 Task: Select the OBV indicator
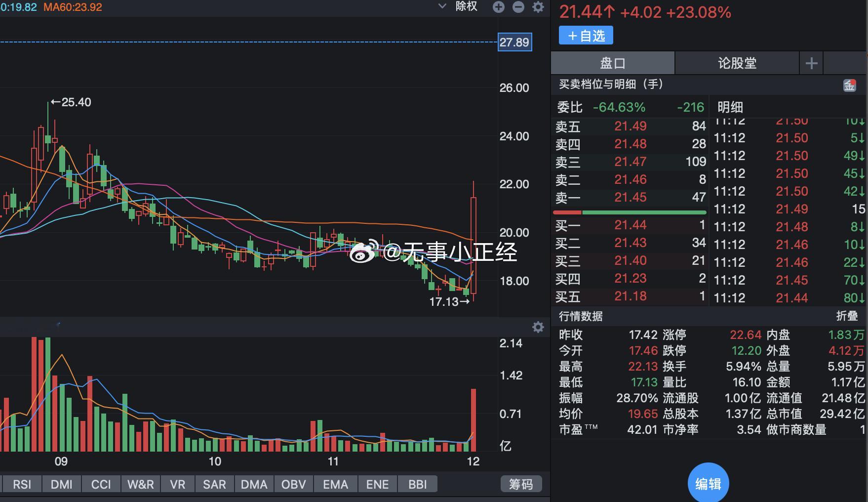pyautogui.click(x=293, y=484)
